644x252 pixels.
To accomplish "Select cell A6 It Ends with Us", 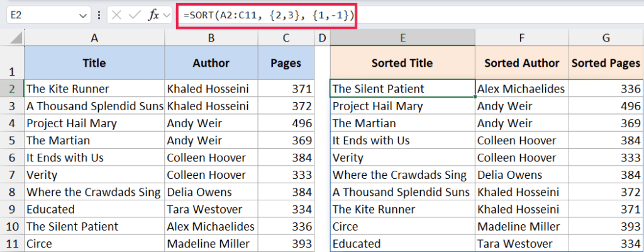I will tap(94, 157).
